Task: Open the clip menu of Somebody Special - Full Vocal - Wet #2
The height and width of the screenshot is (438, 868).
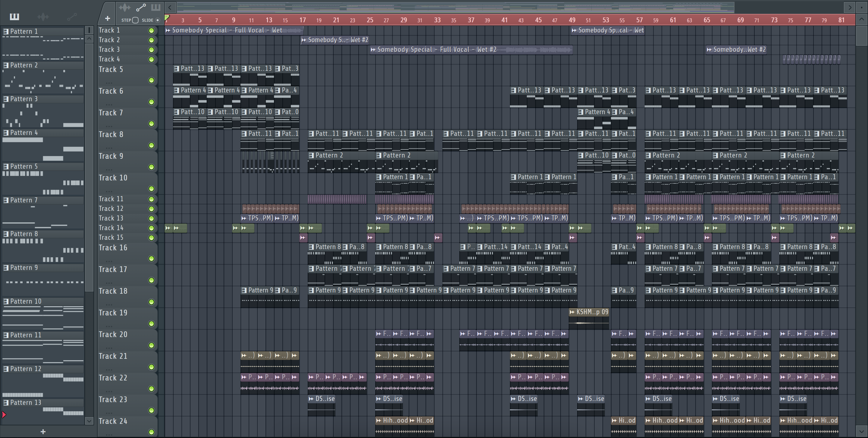Action: point(373,50)
